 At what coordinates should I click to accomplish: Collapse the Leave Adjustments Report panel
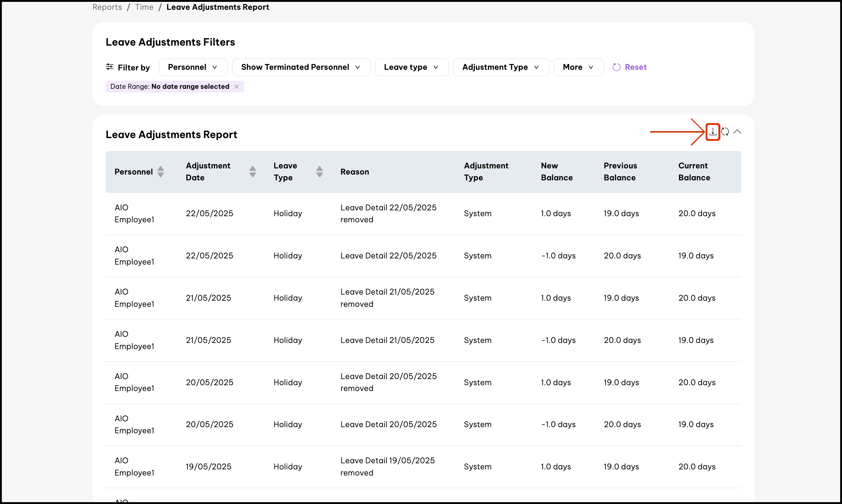pyautogui.click(x=737, y=132)
